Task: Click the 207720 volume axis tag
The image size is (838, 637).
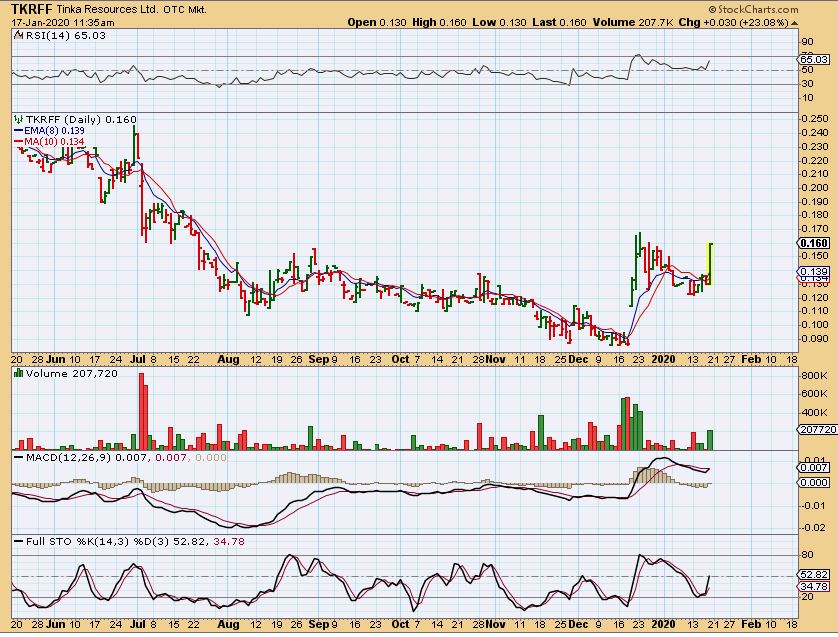Action: point(816,429)
